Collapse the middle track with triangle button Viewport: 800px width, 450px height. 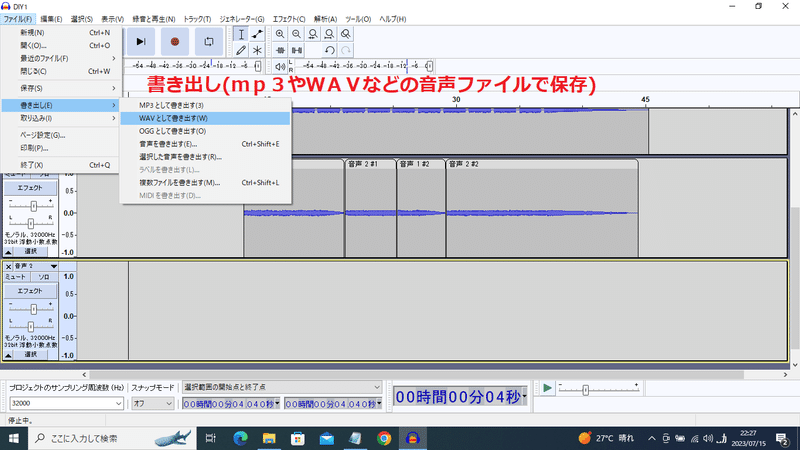coord(8,252)
